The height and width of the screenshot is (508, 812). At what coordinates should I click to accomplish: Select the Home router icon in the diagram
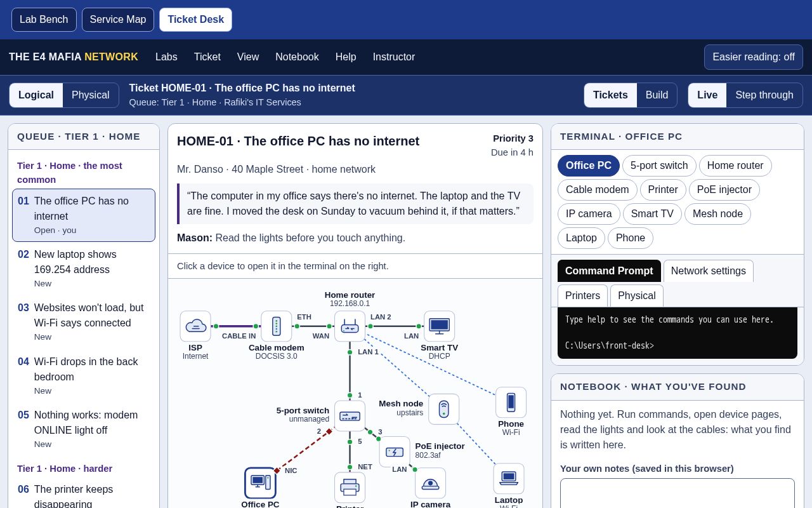tap(350, 326)
